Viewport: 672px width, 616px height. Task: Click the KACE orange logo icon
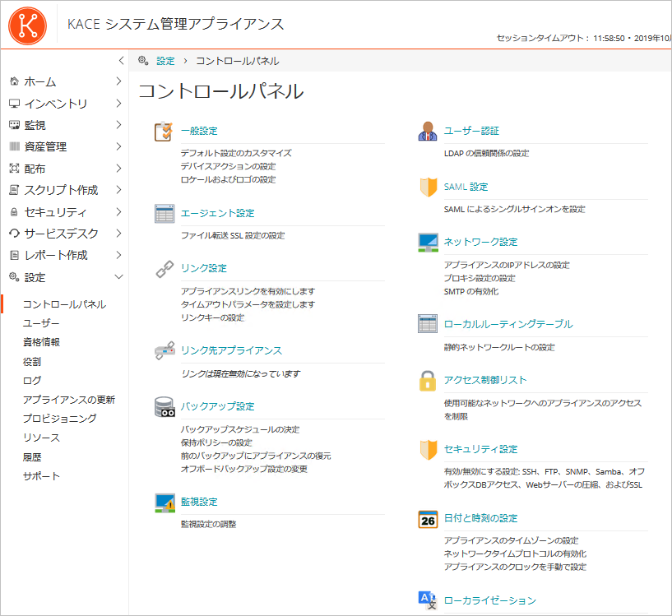pyautogui.click(x=28, y=25)
